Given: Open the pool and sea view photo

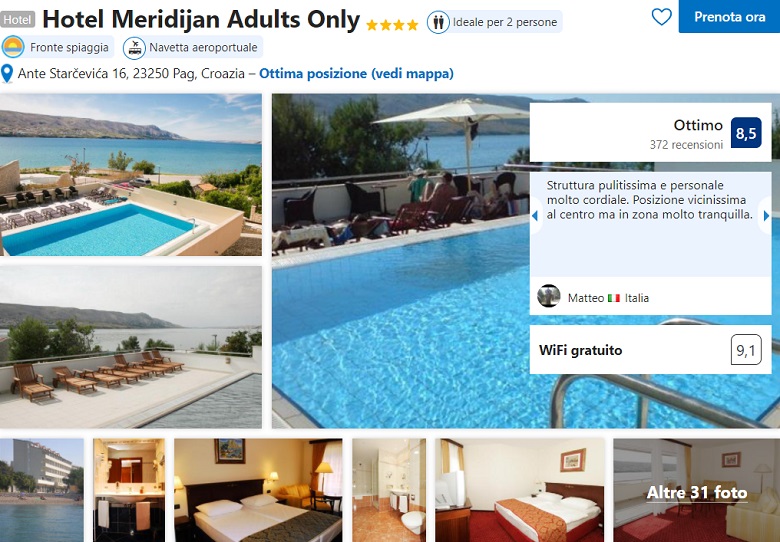Looking at the screenshot, I should [x=131, y=175].
